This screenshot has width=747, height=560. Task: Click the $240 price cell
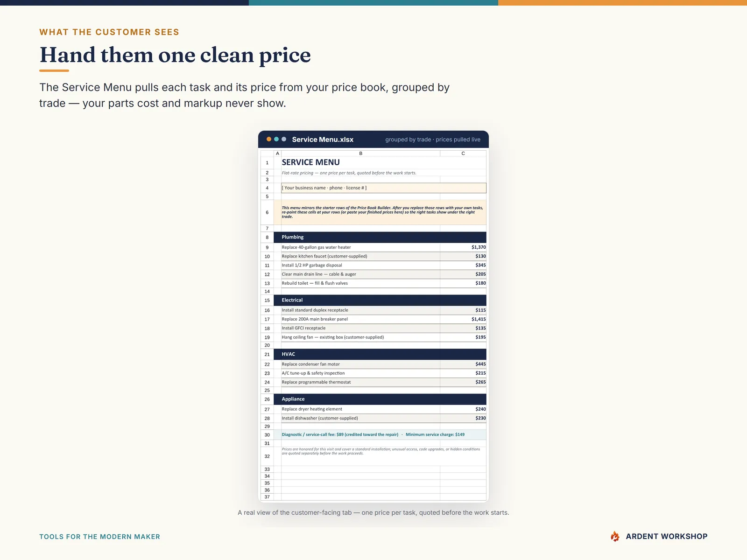pyautogui.click(x=463, y=409)
